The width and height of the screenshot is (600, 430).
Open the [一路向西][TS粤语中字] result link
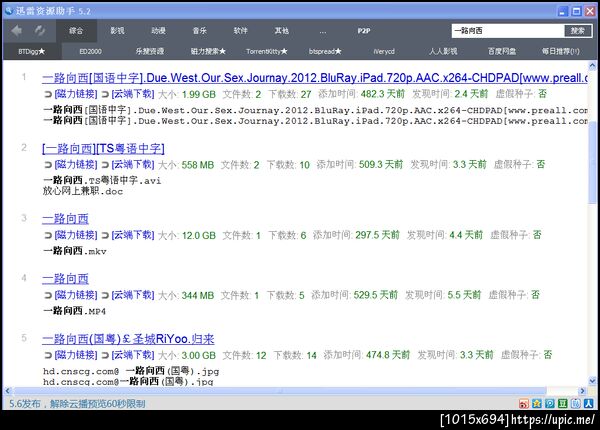(x=103, y=148)
